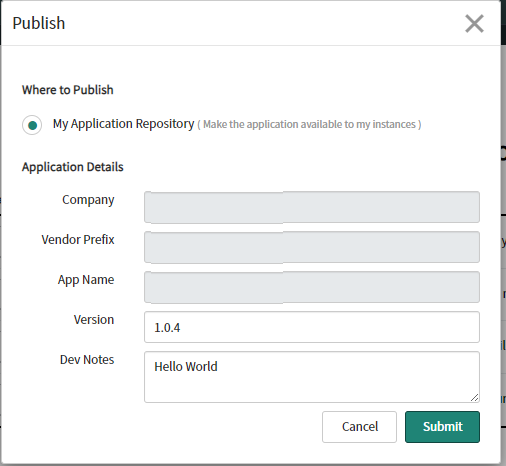The width and height of the screenshot is (506, 466).
Task: Close the Publish dialog with the X icon
Action: (x=474, y=24)
